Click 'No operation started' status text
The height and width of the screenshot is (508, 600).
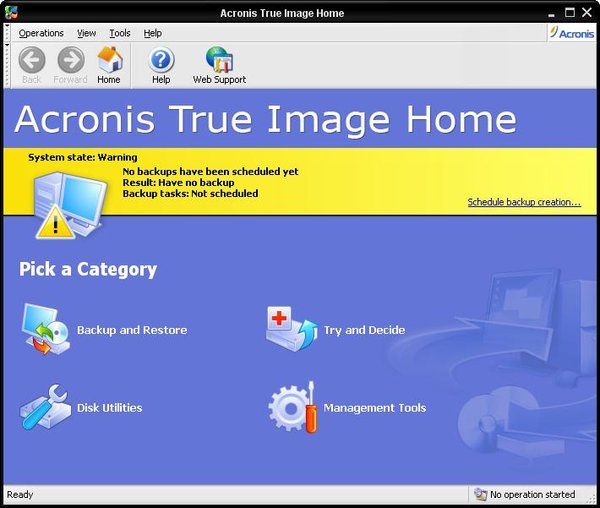point(532,495)
